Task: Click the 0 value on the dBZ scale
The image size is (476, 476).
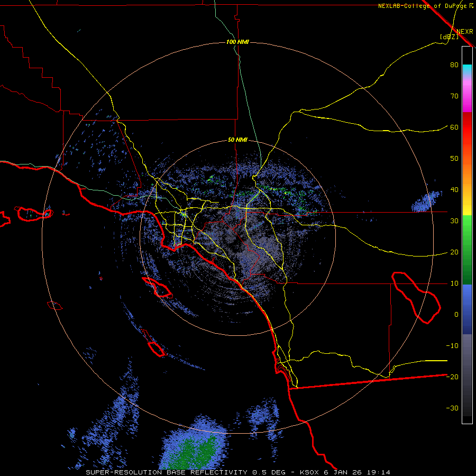Action: 456,315
